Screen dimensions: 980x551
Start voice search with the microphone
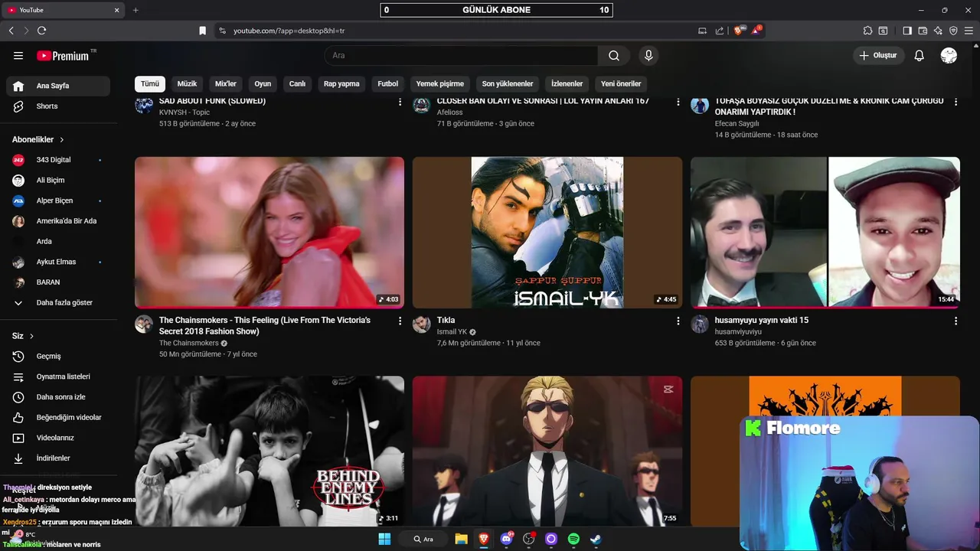coord(648,56)
